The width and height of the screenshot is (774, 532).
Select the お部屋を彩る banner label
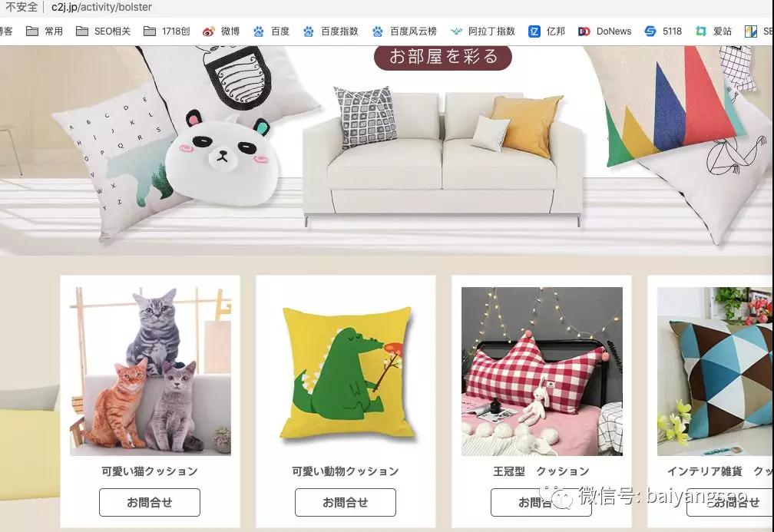[x=443, y=58]
